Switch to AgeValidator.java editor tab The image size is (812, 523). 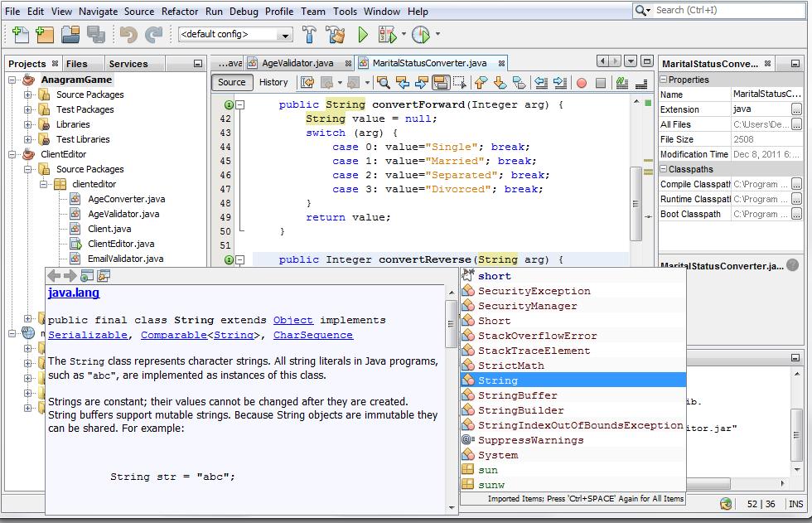coord(297,63)
